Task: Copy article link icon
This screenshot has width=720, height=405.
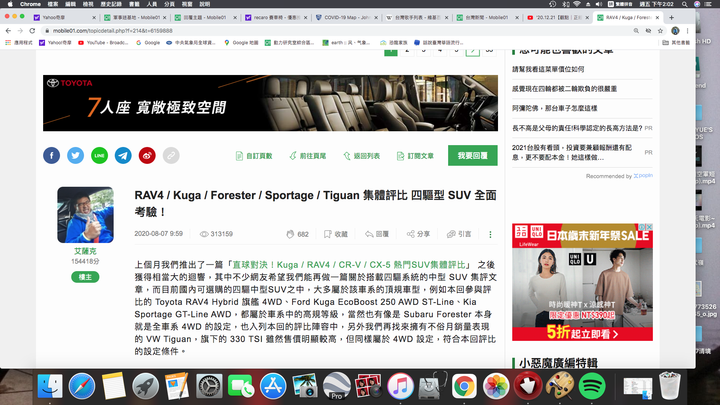Action: 171,156
